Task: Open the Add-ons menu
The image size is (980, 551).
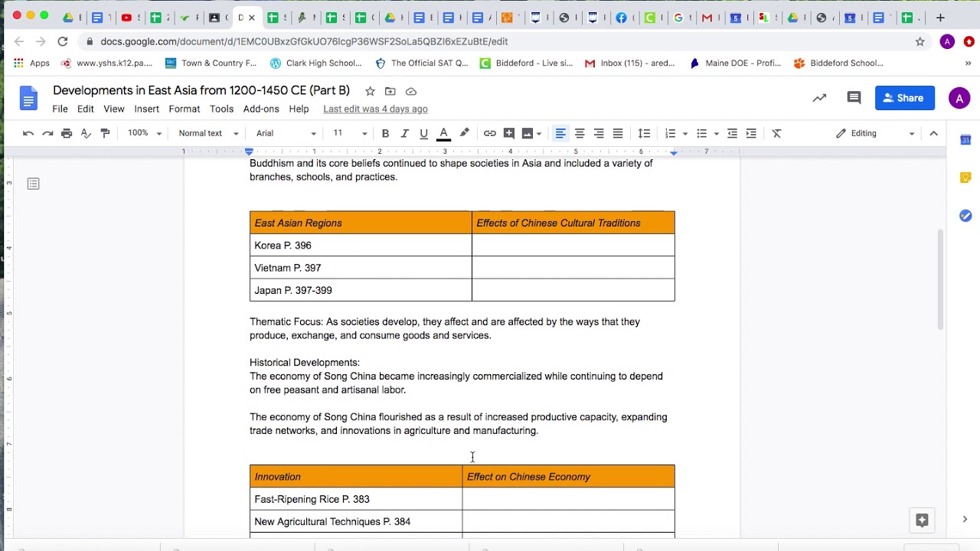Action: point(261,109)
